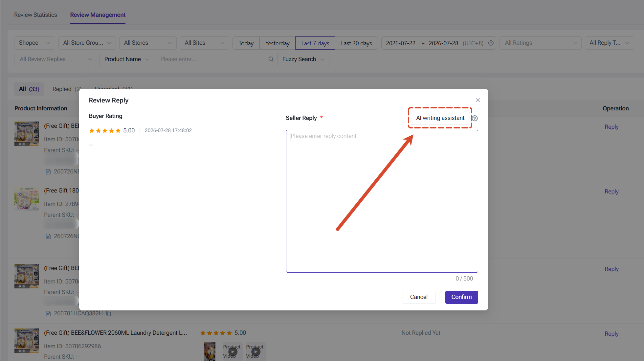Select the All (33) reviews tab
644x361 pixels.
point(29,89)
